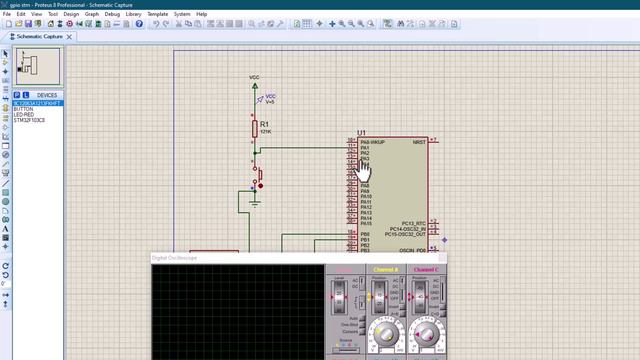This screenshot has width=640, height=360.
Task: Click the schematic overview thumbnail
Action: (x=38, y=67)
